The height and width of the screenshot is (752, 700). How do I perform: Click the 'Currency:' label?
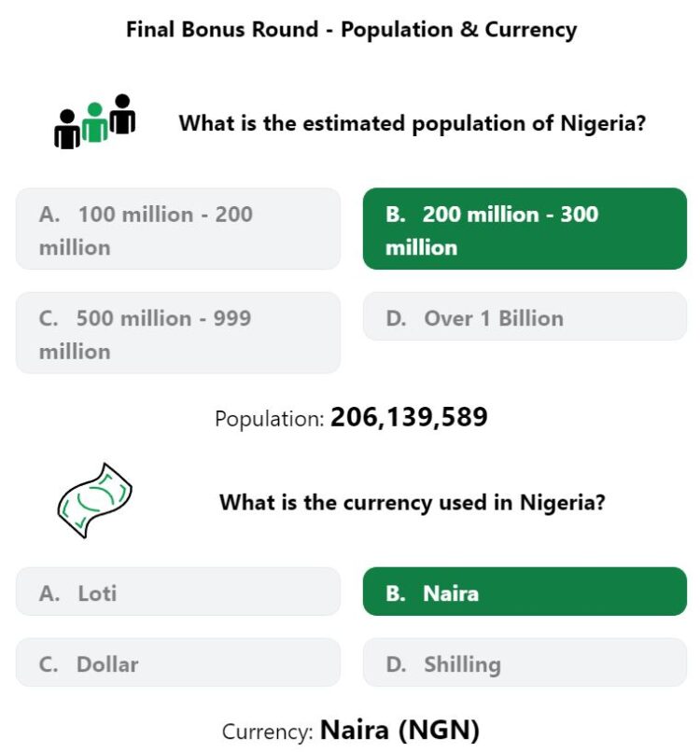pos(267,732)
